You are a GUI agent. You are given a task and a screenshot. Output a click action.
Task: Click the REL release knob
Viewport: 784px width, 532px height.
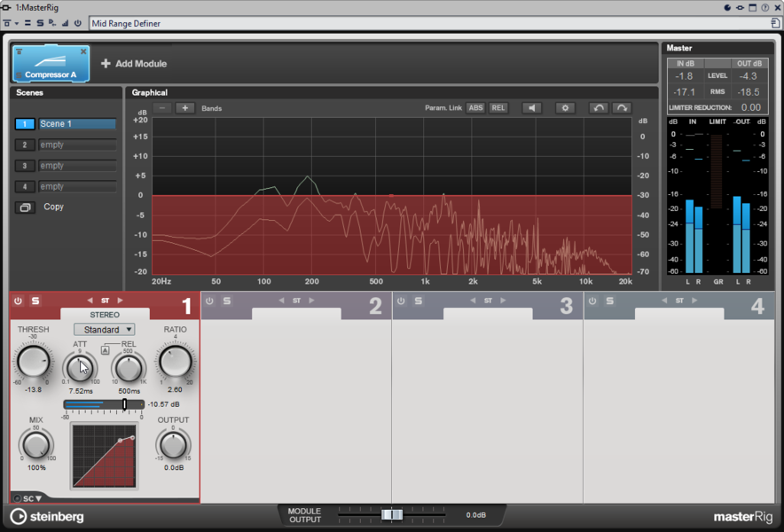pos(129,369)
